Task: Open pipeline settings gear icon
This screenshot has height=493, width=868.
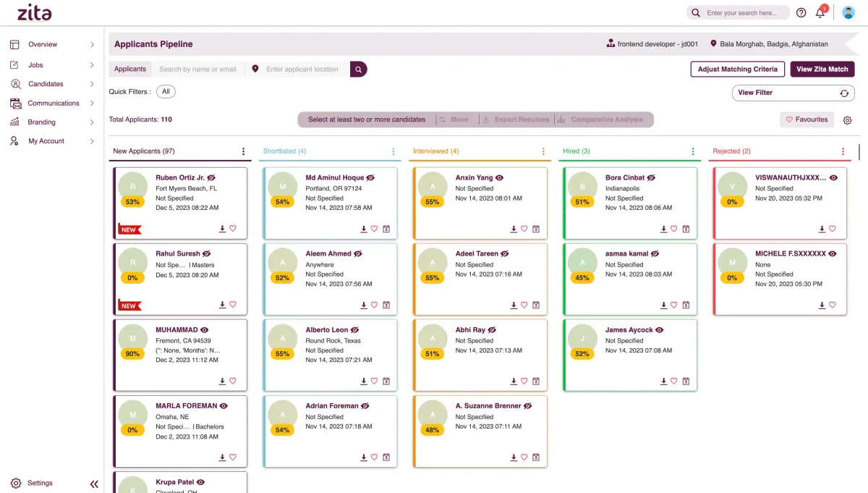Action: tap(848, 120)
